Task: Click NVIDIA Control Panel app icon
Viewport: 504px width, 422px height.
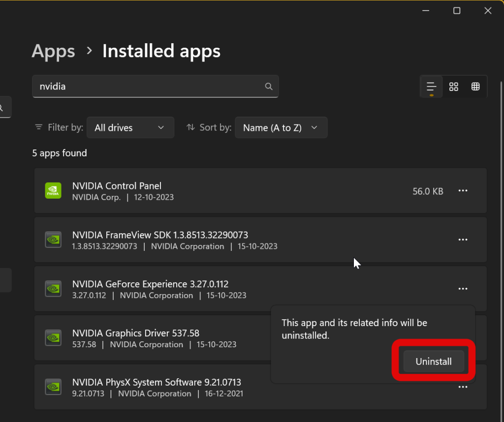Action: [53, 191]
